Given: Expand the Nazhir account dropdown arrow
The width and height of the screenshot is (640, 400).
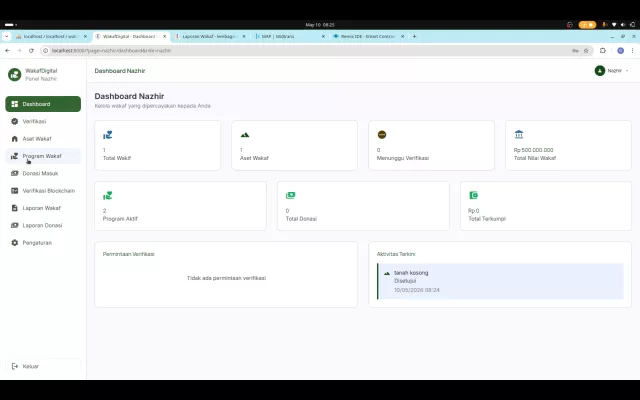Looking at the screenshot, I should [627, 71].
